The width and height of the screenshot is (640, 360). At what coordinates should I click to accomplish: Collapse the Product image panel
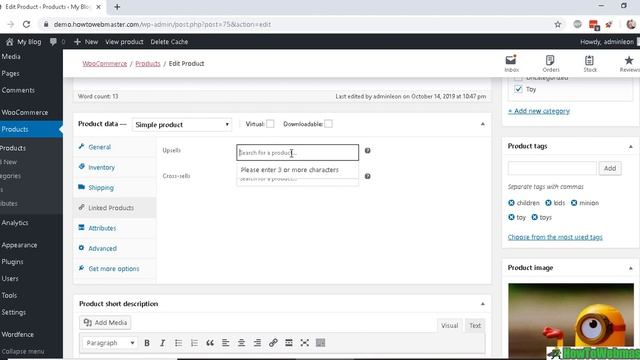[630, 268]
